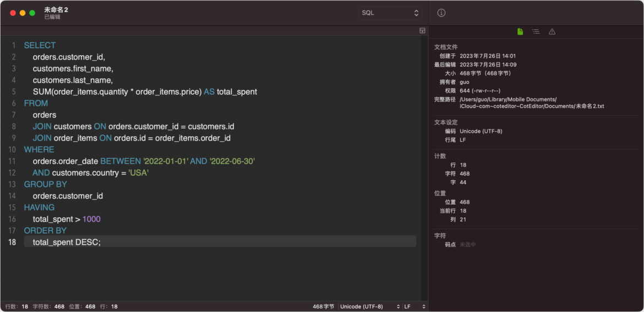Click the word orders on line 7
644x312 pixels.
tap(45, 115)
